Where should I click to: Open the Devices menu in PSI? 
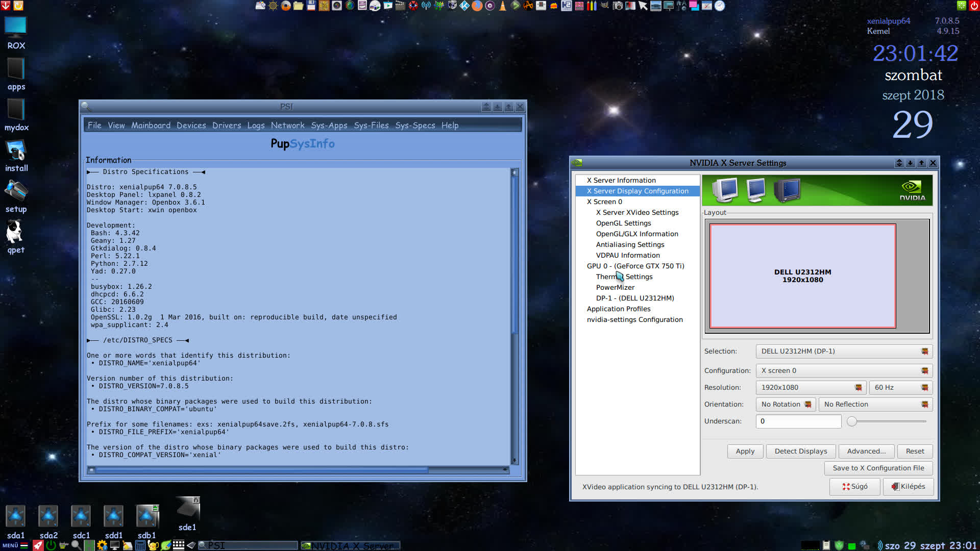[x=191, y=126]
